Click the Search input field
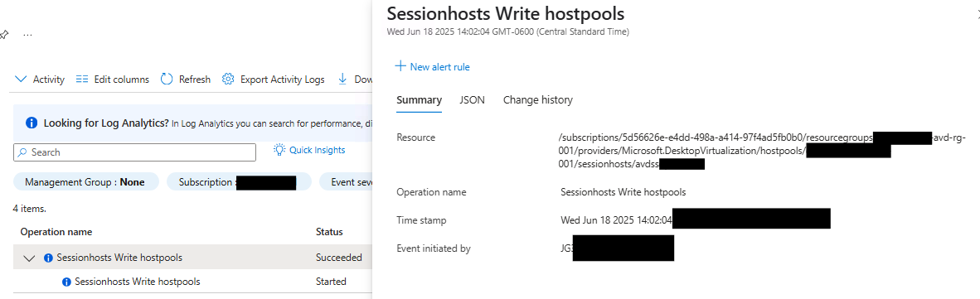This screenshot has width=980, height=299. [134, 152]
